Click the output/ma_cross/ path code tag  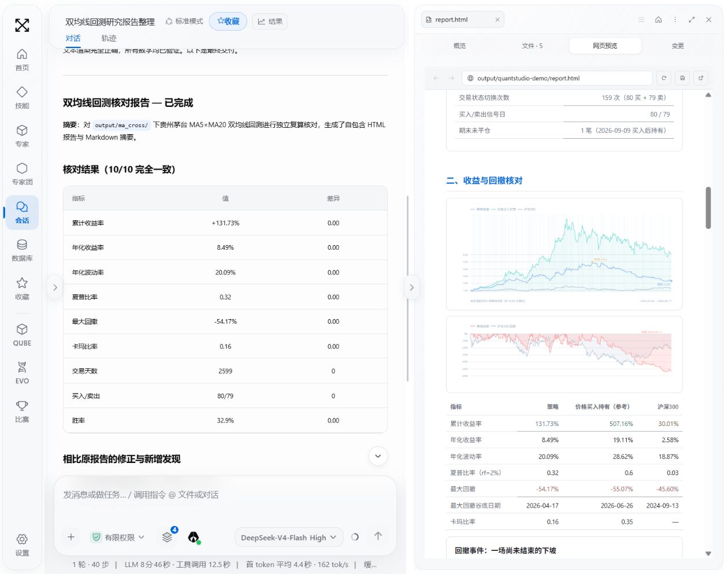(x=121, y=125)
